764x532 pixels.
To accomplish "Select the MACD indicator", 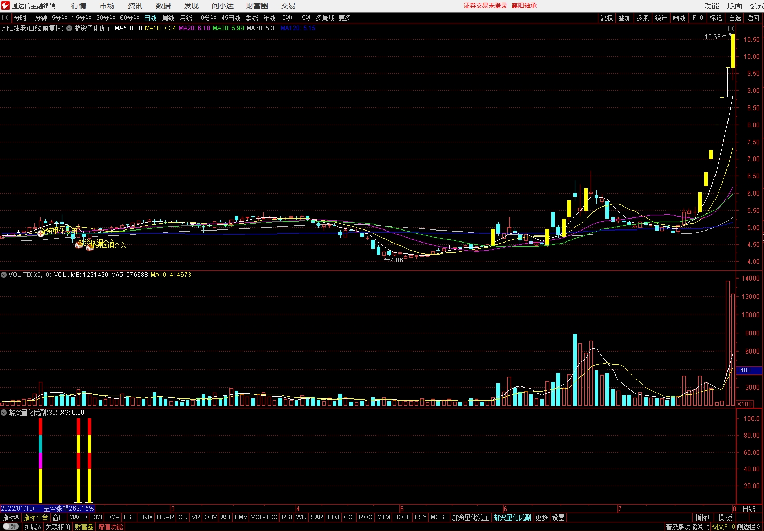I will click(x=78, y=517).
